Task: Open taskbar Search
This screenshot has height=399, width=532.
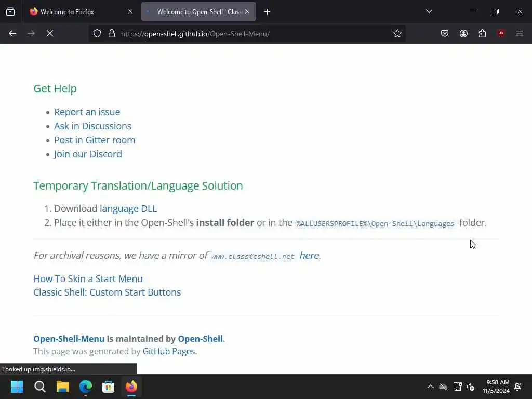Action: (39, 387)
